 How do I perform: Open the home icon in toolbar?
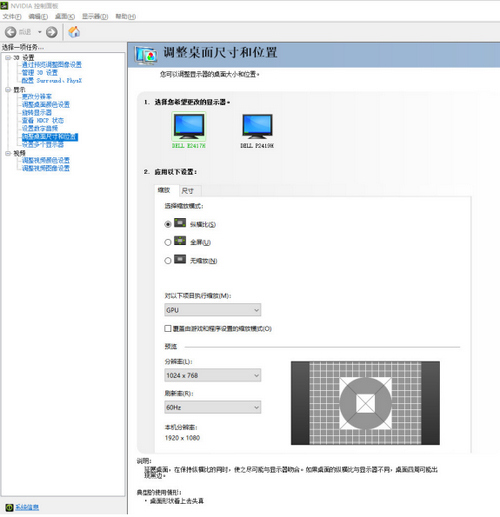(x=74, y=32)
